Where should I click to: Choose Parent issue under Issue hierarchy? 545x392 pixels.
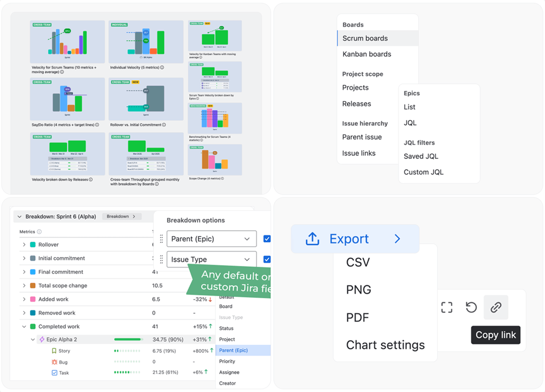(362, 137)
